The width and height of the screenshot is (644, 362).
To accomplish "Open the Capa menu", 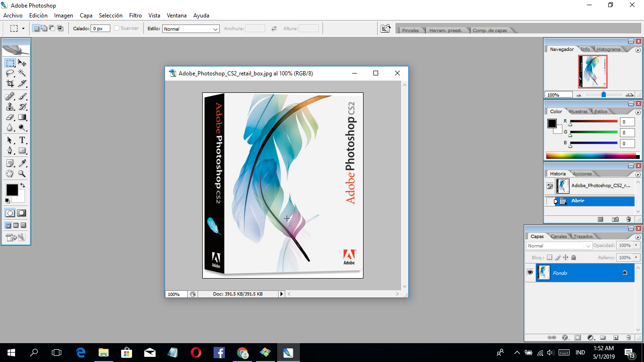I will [86, 16].
